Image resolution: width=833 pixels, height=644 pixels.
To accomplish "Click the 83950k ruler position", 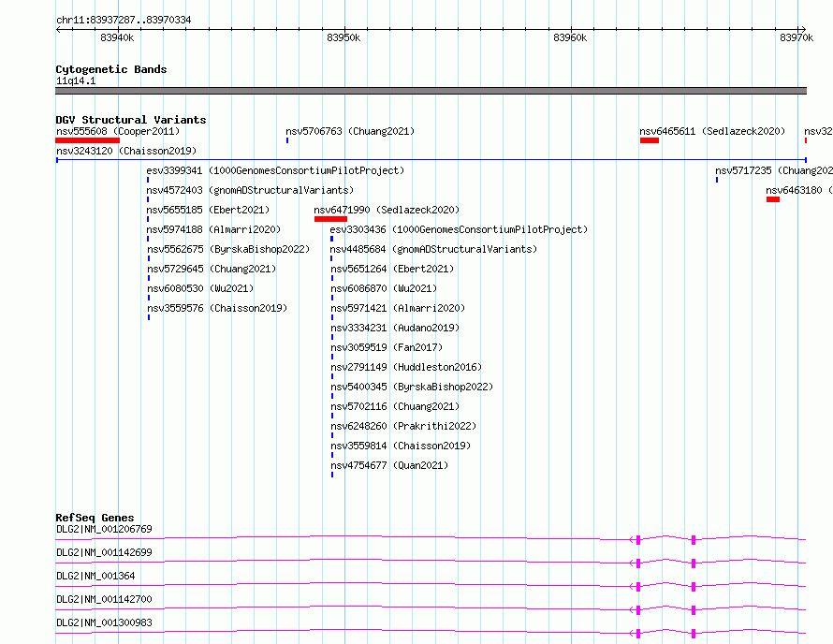I will pos(343,37).
